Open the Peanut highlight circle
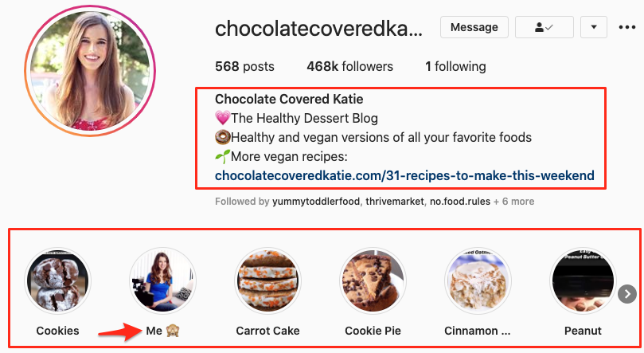The height and width of the screenshot is (353, 644). (583, 281)
